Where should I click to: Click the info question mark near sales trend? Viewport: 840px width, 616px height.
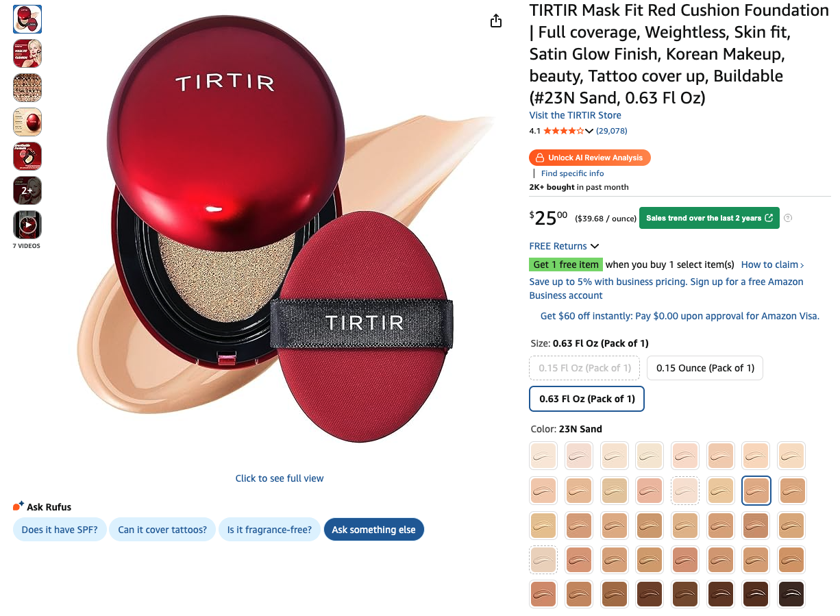[788, 218]
